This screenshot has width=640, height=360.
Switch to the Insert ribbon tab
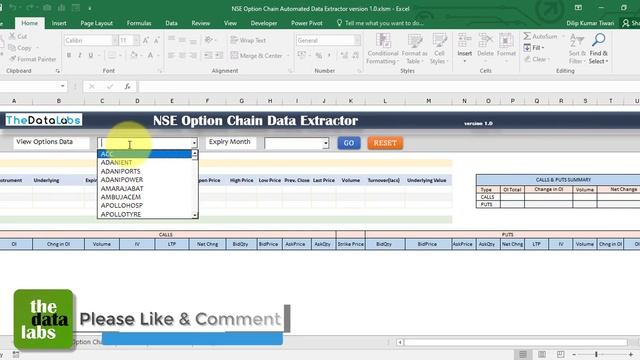coord(59,23)
